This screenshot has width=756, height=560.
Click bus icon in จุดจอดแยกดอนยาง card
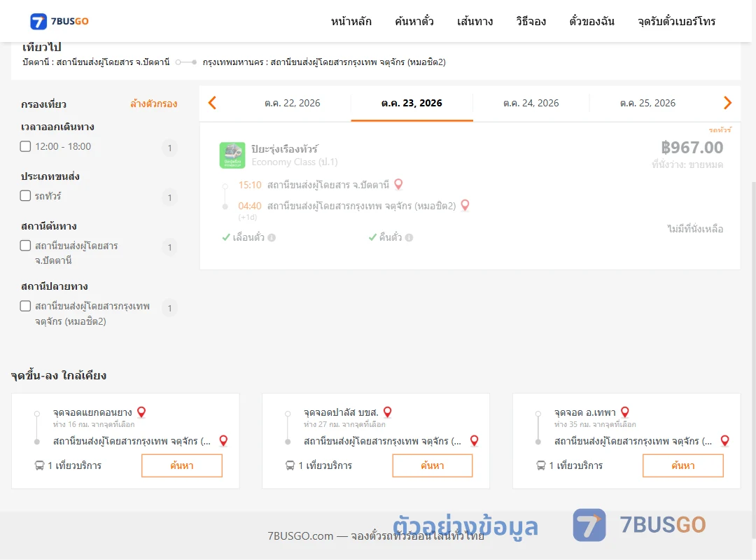[x=39, y=465]
